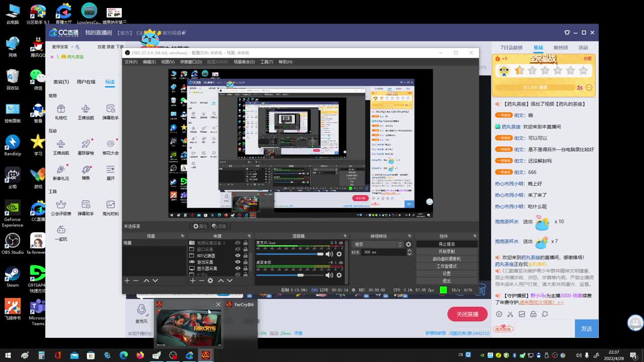Click the red 关闭直播 button

(467, 314)
